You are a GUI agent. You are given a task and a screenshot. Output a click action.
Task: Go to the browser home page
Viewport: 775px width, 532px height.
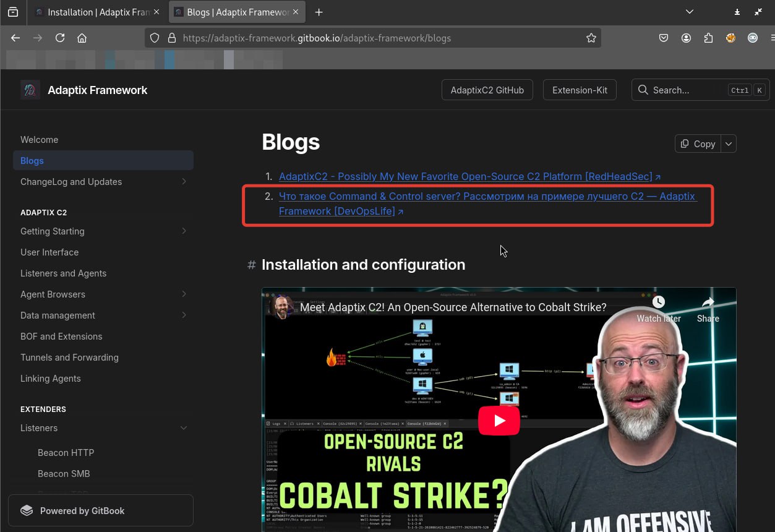[x=82, y=38]
